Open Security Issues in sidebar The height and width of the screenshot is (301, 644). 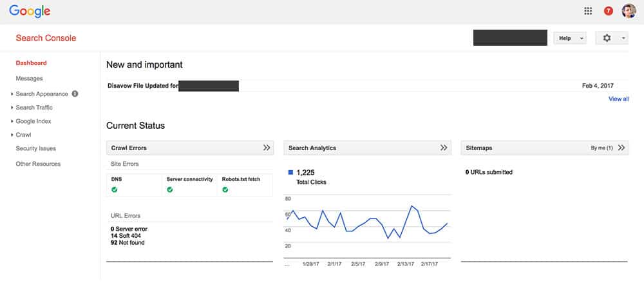click(35, 148)
